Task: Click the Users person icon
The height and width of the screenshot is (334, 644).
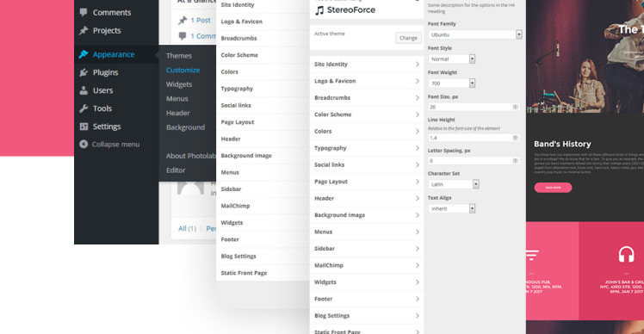Action: pyautogui.click(x=84, y=90)
